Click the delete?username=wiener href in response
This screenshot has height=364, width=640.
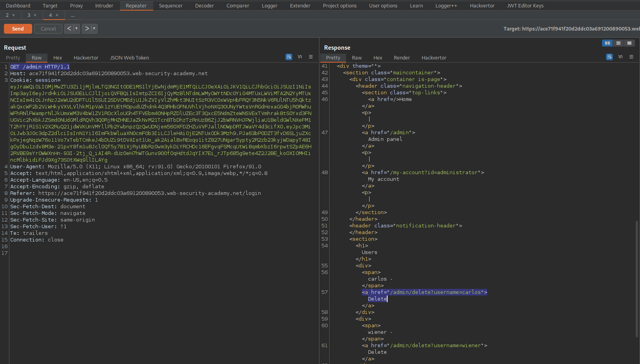(x=424, y=345)
